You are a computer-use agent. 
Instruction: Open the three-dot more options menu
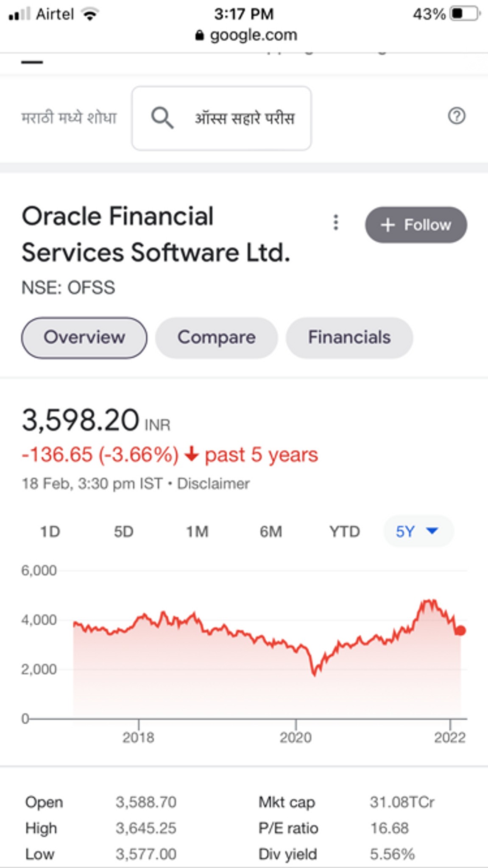click(336, 223)
